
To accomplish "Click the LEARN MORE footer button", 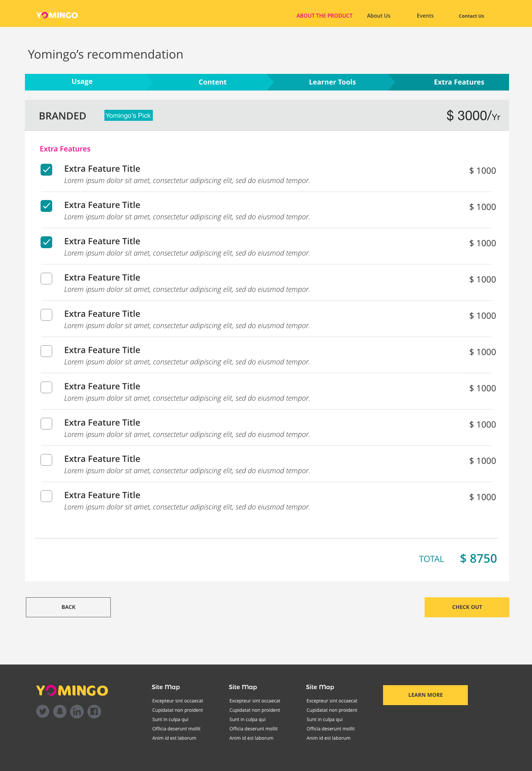I will pos(425,694).
